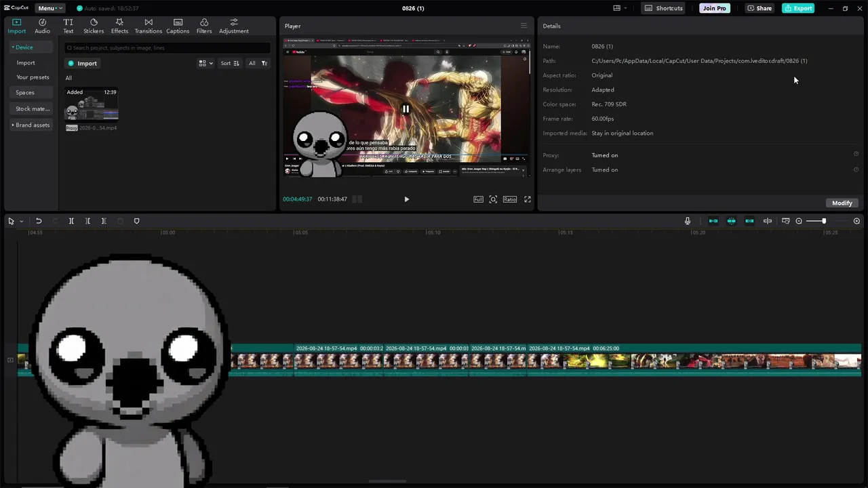This screenshot has width=868, height=488.
Task: Open the Shortcuts panel
Action: coord(664,8)
